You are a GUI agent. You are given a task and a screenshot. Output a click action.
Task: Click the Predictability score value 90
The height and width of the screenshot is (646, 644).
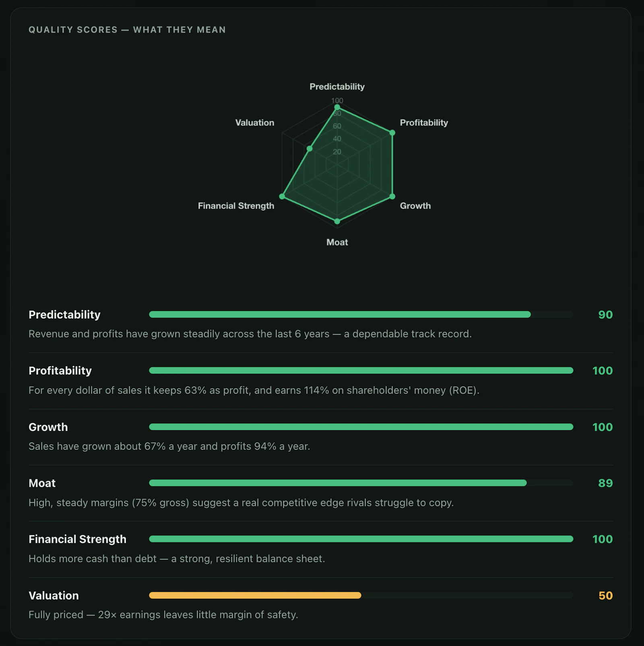point(605,315)
